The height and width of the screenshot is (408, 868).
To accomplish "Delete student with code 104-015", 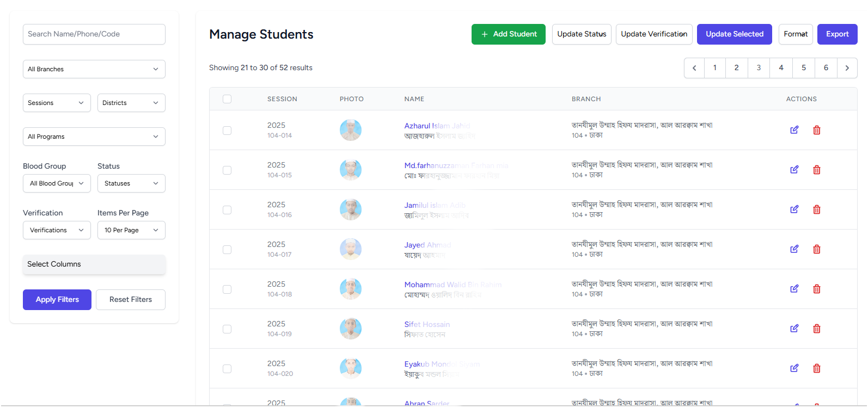I will pyautogui.click(x=816, y=170).
